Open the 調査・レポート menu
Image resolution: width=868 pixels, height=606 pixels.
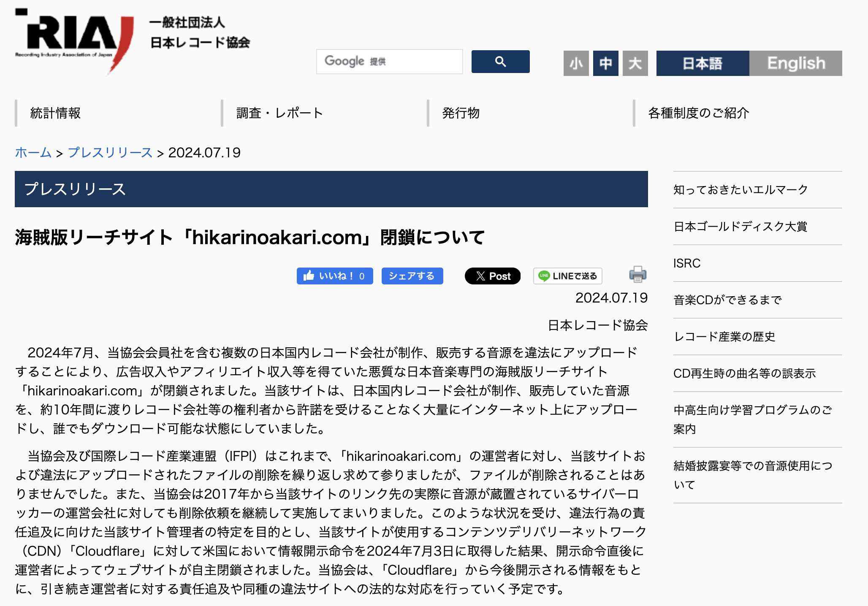279,113
